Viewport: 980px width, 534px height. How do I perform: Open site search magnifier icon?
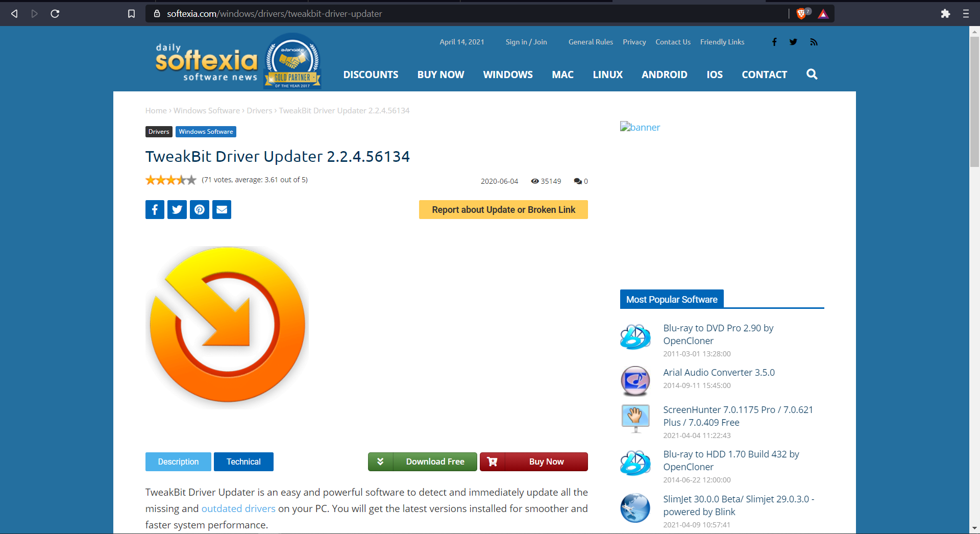tap(812, 75)
